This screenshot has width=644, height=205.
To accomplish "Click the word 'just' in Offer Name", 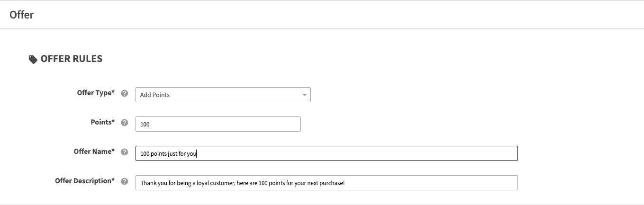I will 173,154.
